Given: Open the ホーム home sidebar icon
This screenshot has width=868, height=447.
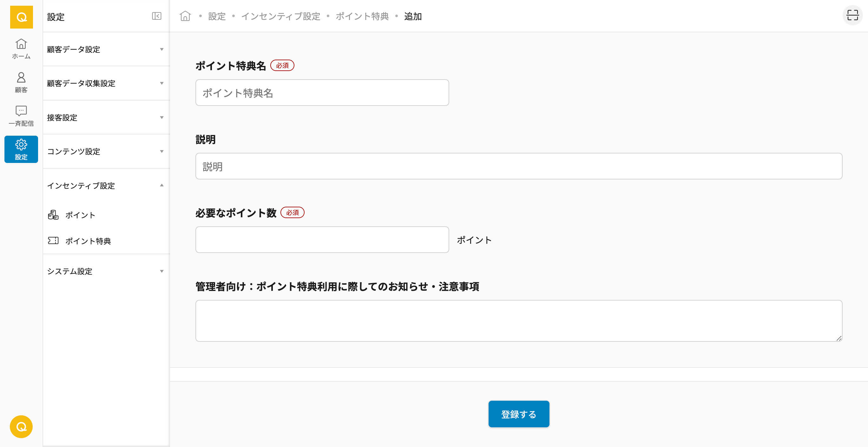Looking at the screenshot, I should (21, 49).
